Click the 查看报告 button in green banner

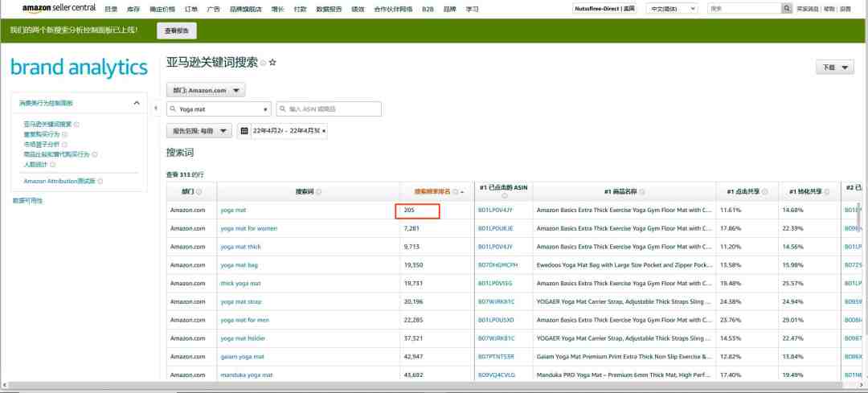click(x=177, y=31)
